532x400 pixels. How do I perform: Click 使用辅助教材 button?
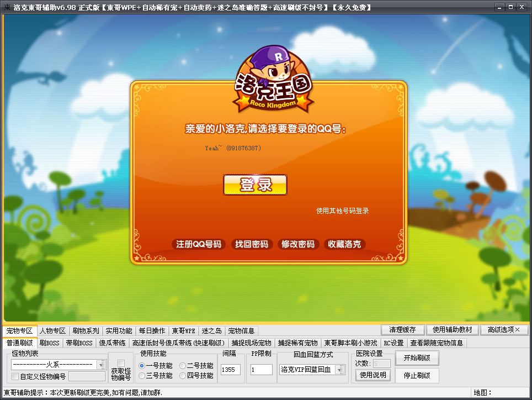point(453,330)
